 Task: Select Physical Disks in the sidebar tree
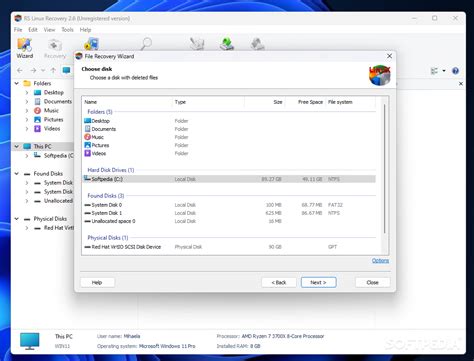click(x=50, y=219)
